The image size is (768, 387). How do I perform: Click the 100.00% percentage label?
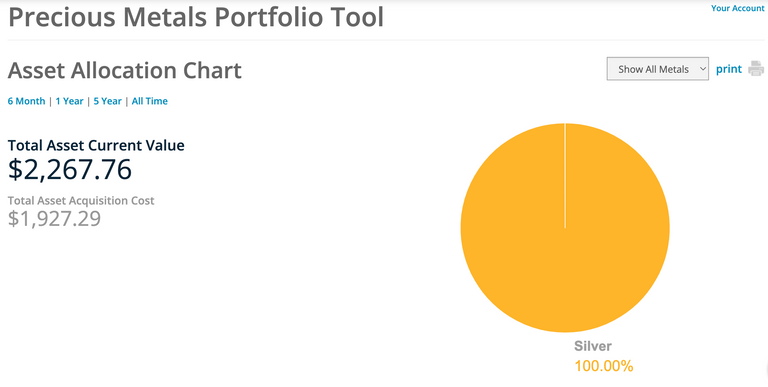pyautogui.click(x=604, y=366)
